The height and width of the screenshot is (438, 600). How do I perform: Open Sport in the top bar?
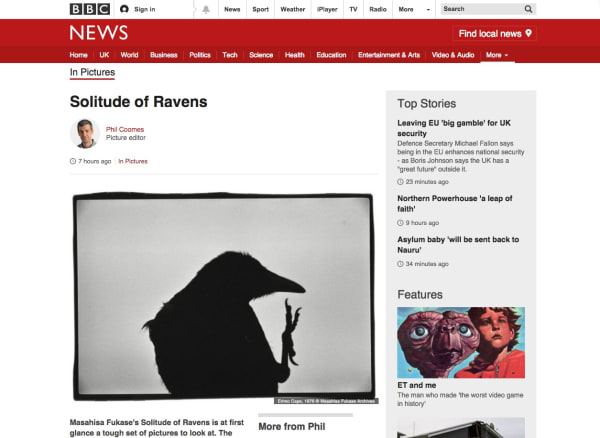click(x=260, y=9)
